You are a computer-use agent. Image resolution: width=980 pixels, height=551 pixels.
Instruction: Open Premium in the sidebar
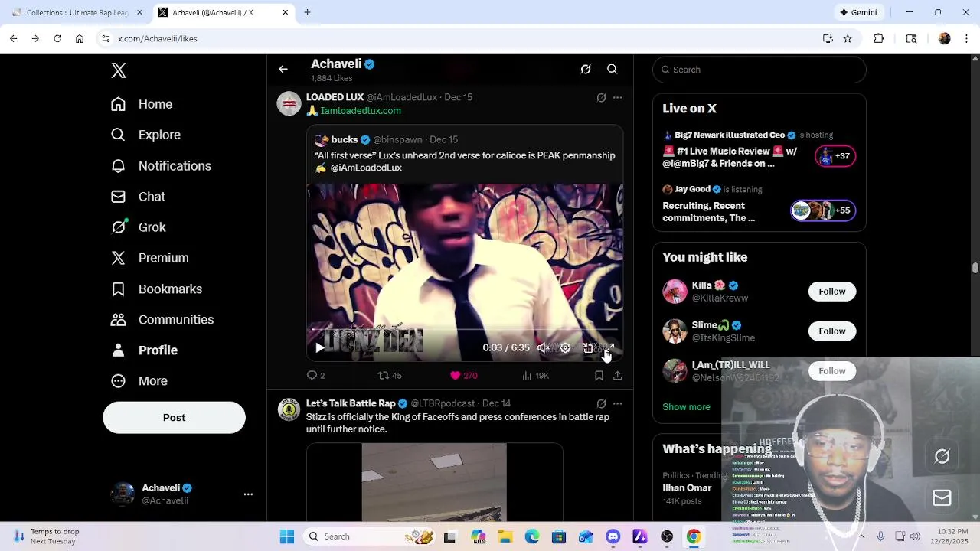click(149, 258)
